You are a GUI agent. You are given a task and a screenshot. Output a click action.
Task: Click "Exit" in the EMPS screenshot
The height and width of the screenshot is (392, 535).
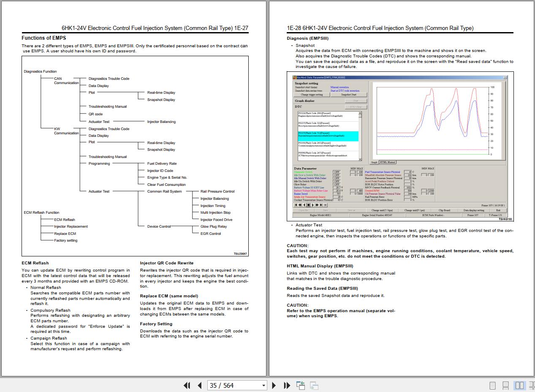tap(498, 210)
